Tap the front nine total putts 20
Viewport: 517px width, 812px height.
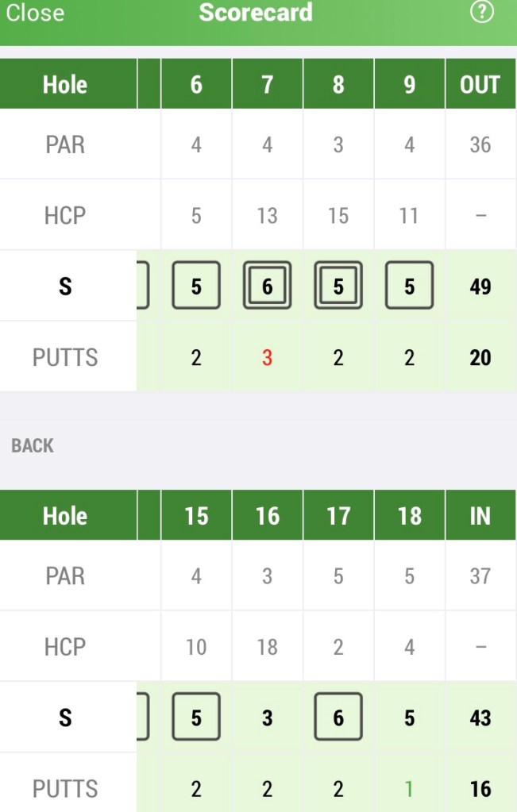click(x=480, y=357)
